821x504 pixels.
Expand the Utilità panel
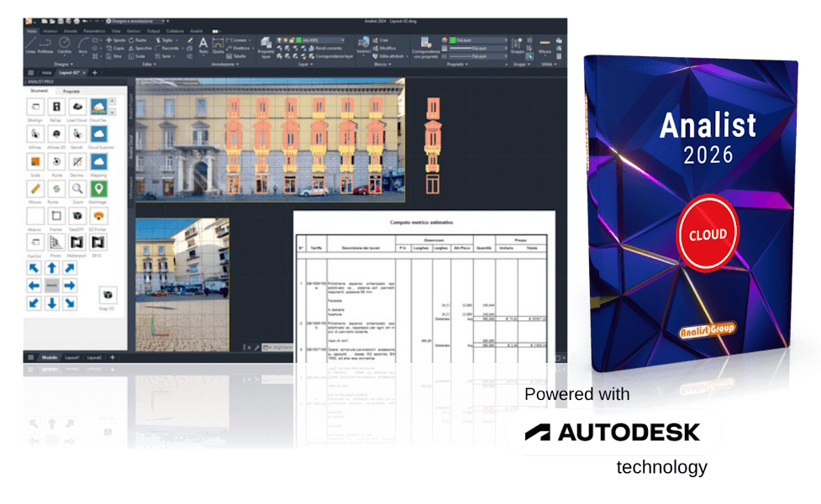(550, 65)
